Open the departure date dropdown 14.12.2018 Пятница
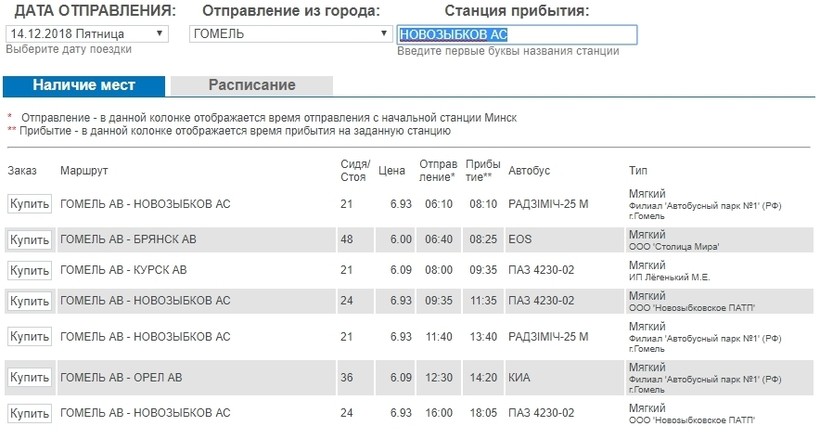Image resolution: width=820 pixels, height=439 pixels. [x=87, y=34]
